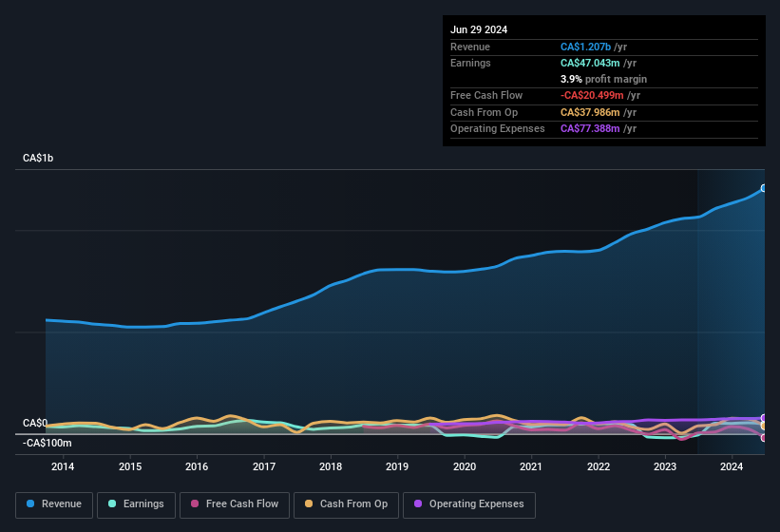
Task: Click the CA$37.986m cash from op value
Action: (x=590, y=112)
